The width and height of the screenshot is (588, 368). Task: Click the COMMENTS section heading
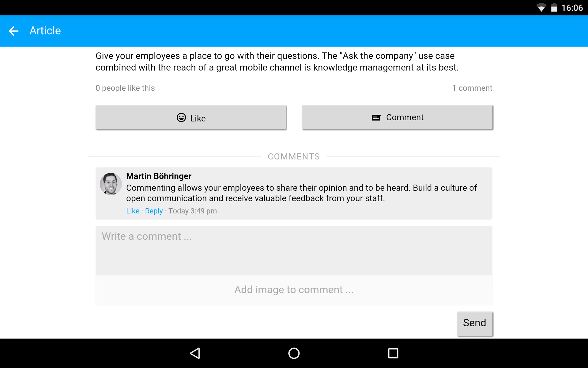(294, 156)
